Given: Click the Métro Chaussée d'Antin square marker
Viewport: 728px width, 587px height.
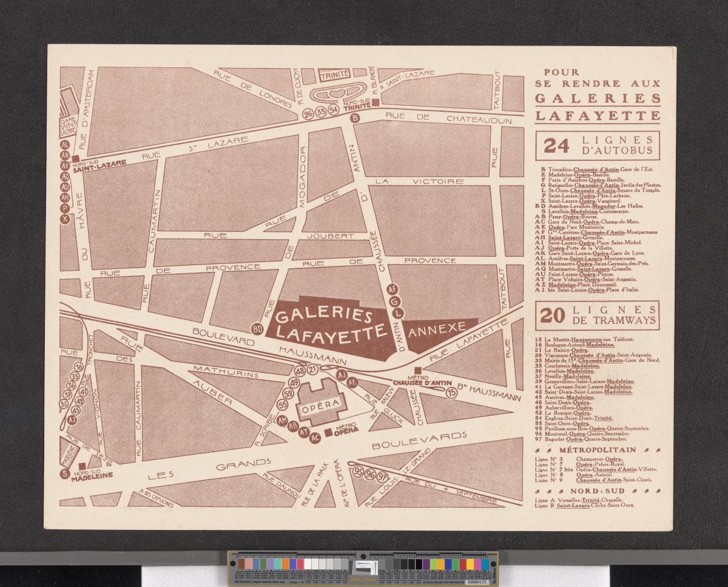Looking at the screenshot, I should (x=417, y=370).
